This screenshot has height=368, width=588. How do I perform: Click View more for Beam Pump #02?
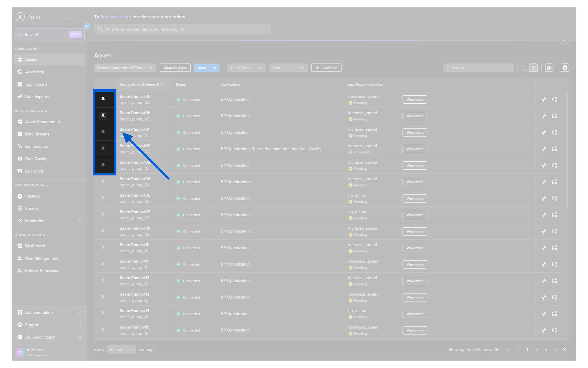point(415,149)
